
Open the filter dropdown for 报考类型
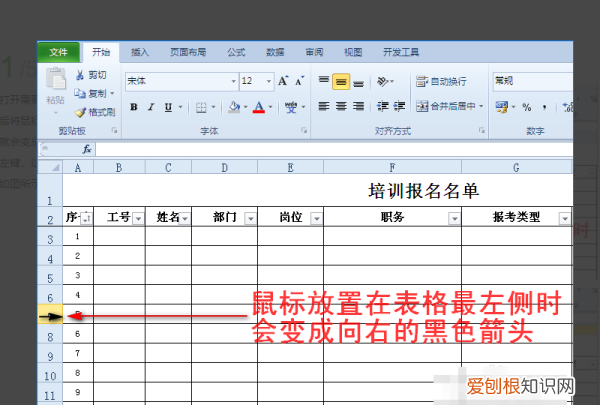(565, 219)
